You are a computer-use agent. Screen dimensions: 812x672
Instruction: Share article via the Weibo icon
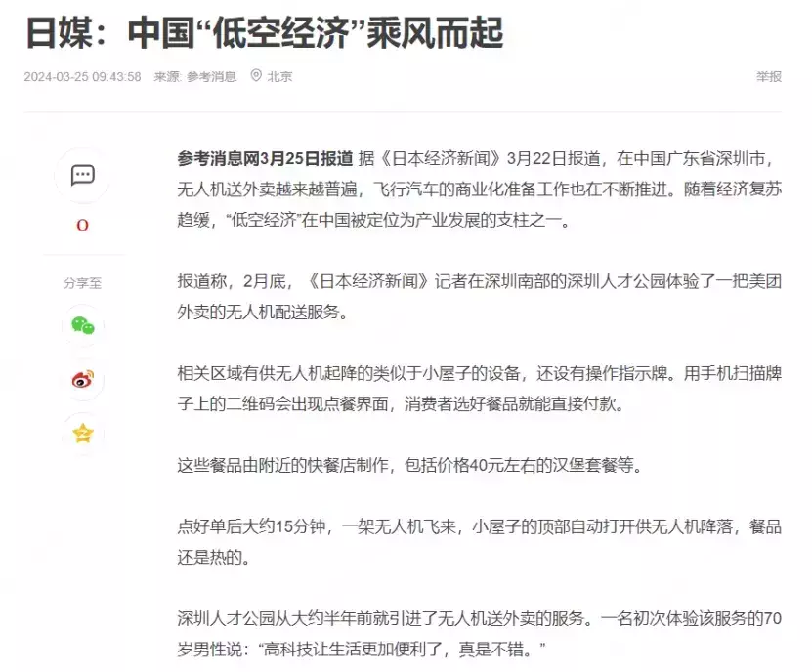(82, 380)
